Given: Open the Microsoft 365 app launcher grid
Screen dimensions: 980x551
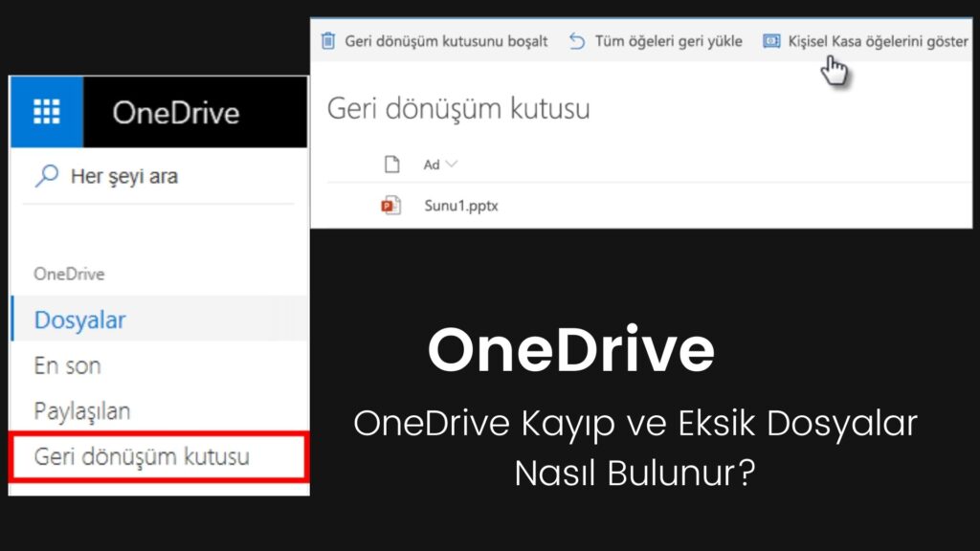Looking at the screenshot, I should pyautogui.click(x=46, y=113).
